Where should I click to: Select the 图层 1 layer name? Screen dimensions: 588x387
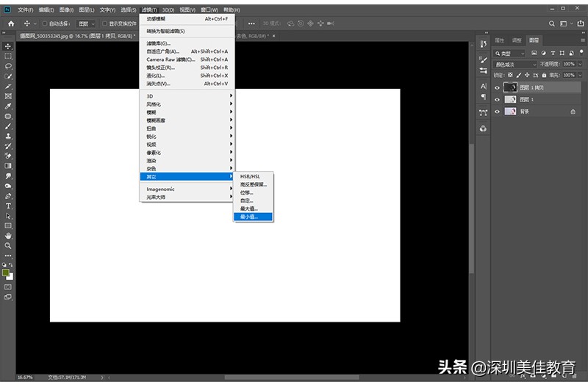point(526,100)
